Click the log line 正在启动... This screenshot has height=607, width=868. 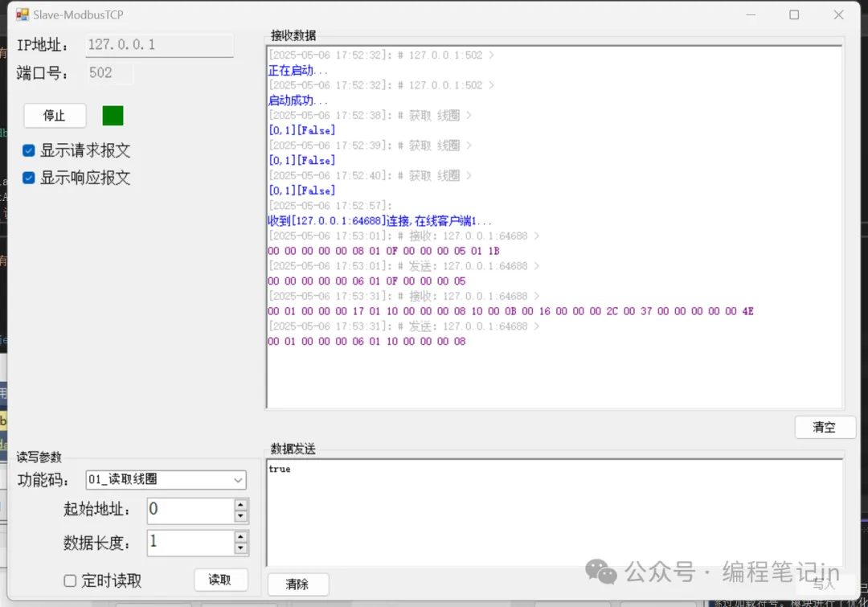298,70
